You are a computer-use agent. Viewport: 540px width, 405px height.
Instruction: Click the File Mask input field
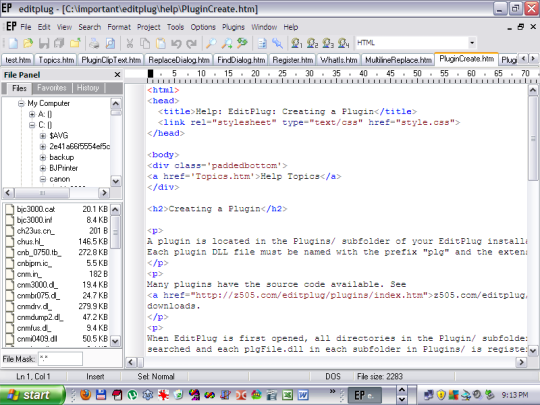60,359
